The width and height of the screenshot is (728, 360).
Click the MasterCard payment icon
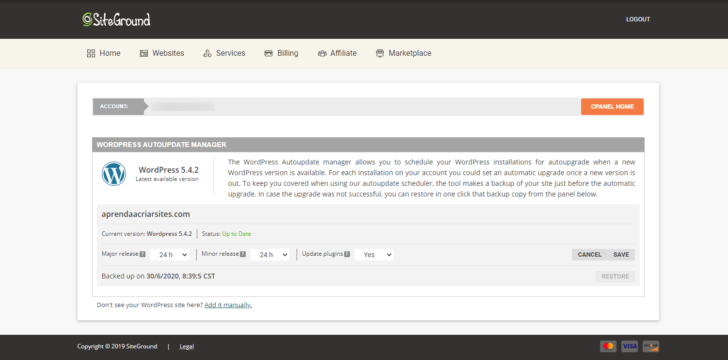[608, 346]
